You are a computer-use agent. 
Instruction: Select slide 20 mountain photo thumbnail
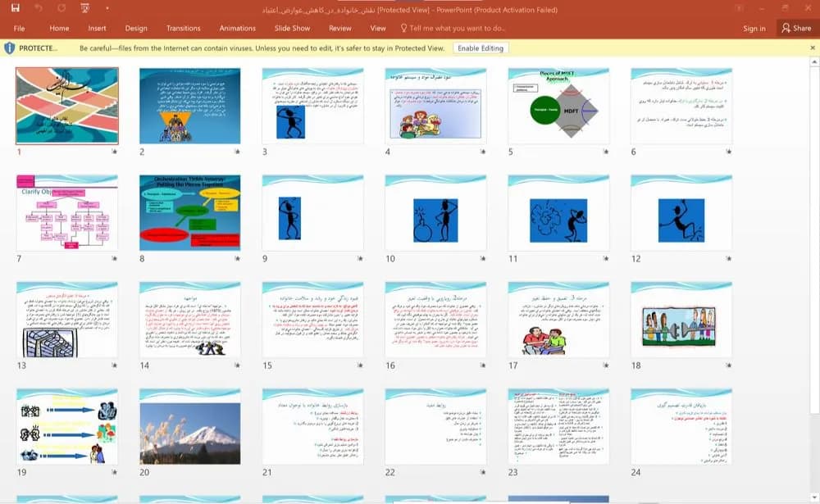(190, 426)
